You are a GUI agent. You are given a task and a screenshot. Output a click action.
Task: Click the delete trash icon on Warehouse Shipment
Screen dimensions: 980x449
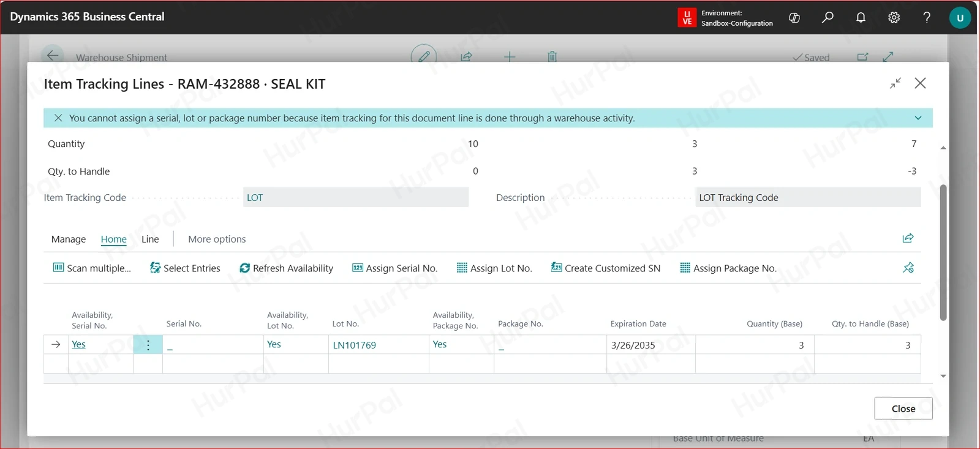point(552,56)
